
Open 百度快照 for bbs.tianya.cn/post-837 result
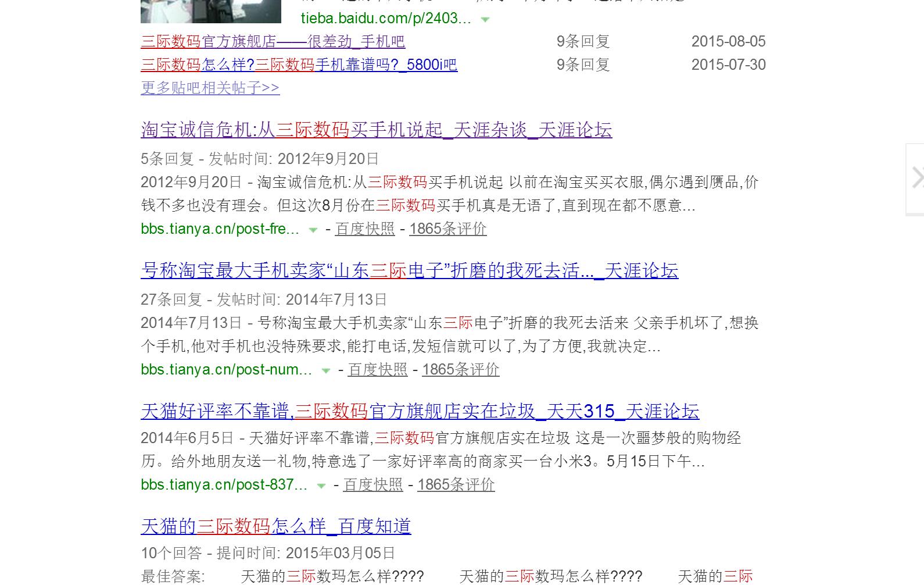[373, 485]
